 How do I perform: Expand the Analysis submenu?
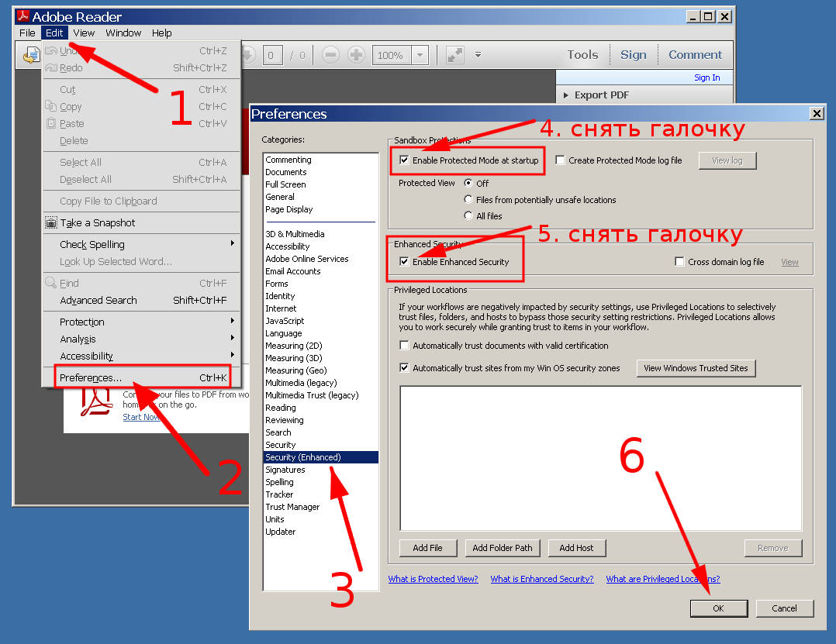coord(233,338)
